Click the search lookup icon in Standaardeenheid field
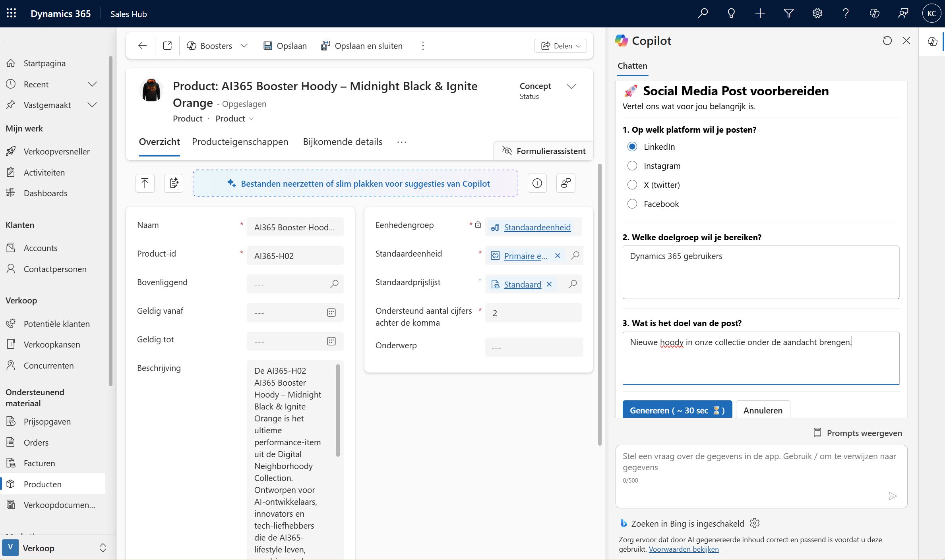Viewport: 945px width, 560px height. pos(575,256)
